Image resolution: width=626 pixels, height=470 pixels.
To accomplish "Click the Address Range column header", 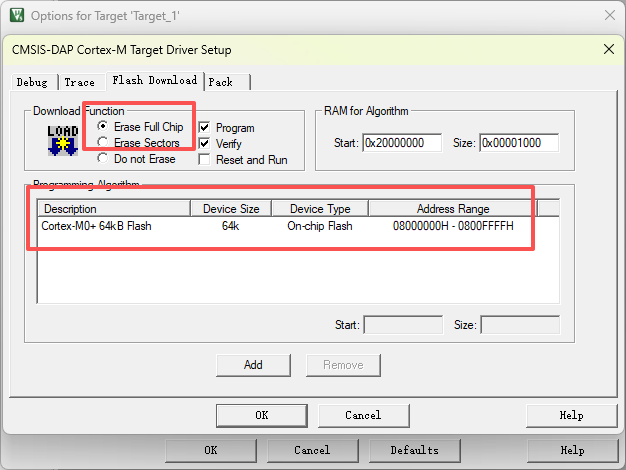I will pyautogui.click(x=452, y=209).
